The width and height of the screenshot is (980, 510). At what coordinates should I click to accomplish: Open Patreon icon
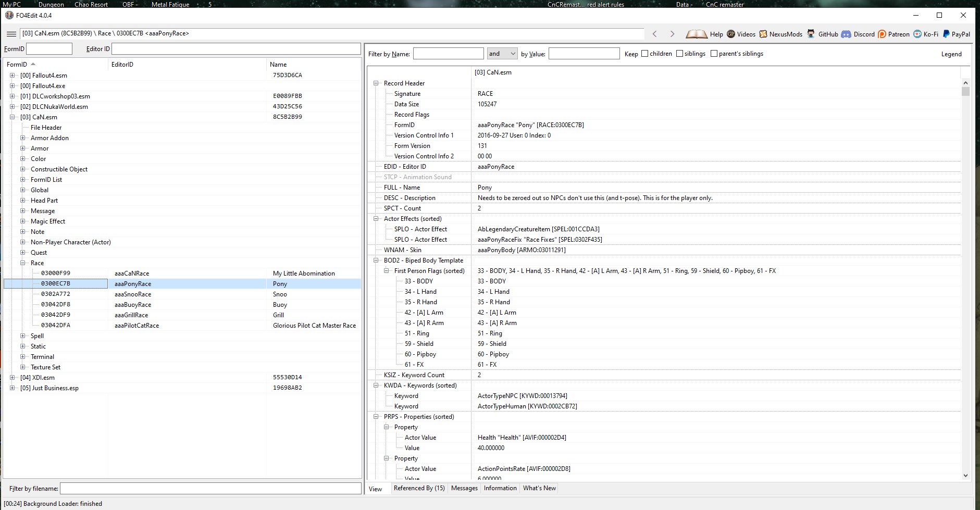click(x=882, y=34)
